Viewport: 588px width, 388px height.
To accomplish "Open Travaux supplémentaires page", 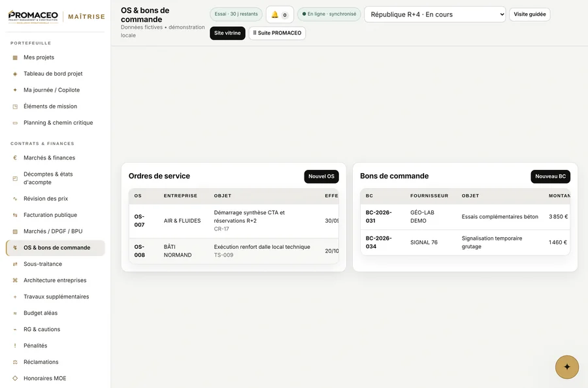I will click(55, 297).
